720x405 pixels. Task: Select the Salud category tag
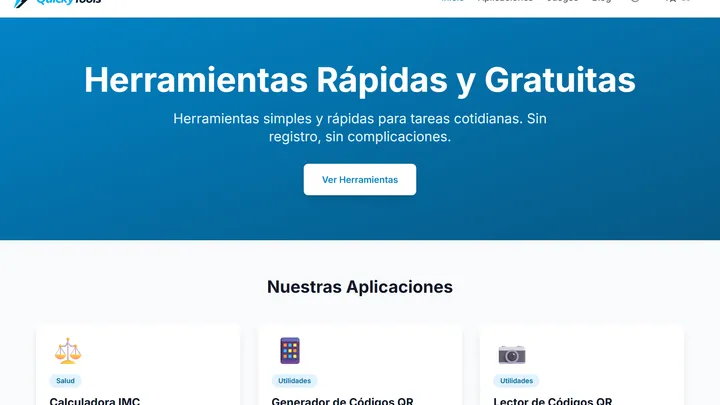[65, 381]
